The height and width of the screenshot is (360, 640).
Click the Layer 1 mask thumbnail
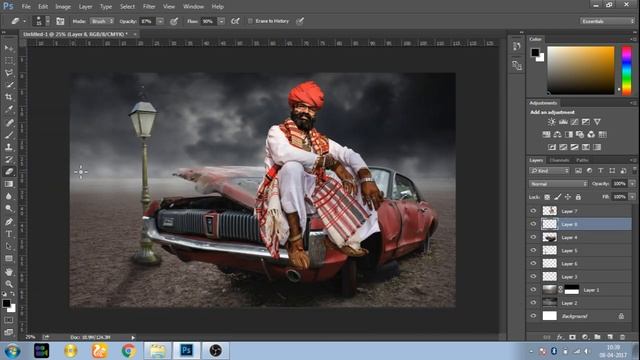tap(571, 290)
